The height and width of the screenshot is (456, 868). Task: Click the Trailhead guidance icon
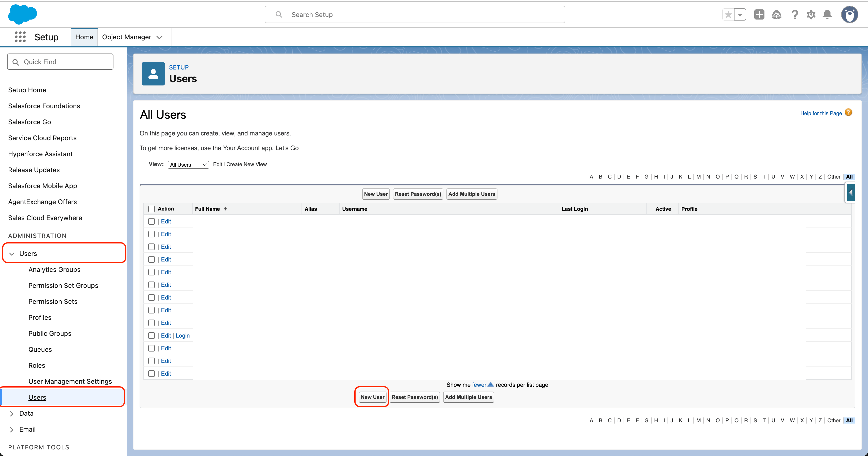coord(776,14)
